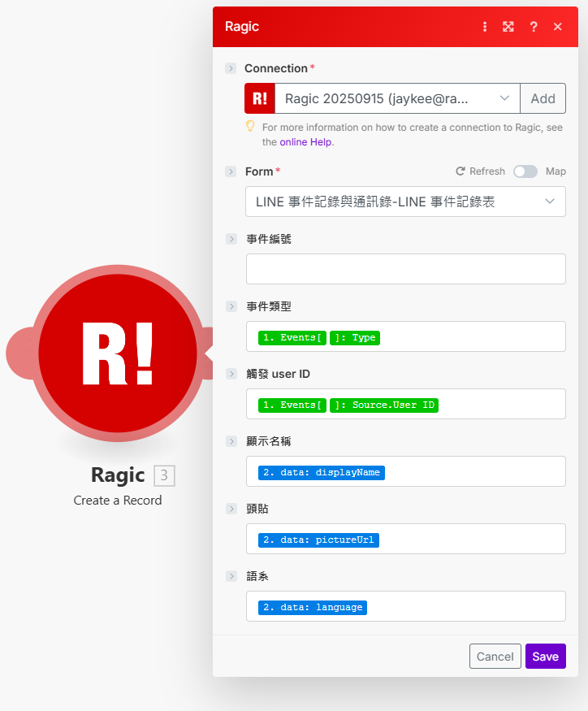Click the 頭貼 input field
Viewport: 588px width, 711px height.
tap(406, 539)
